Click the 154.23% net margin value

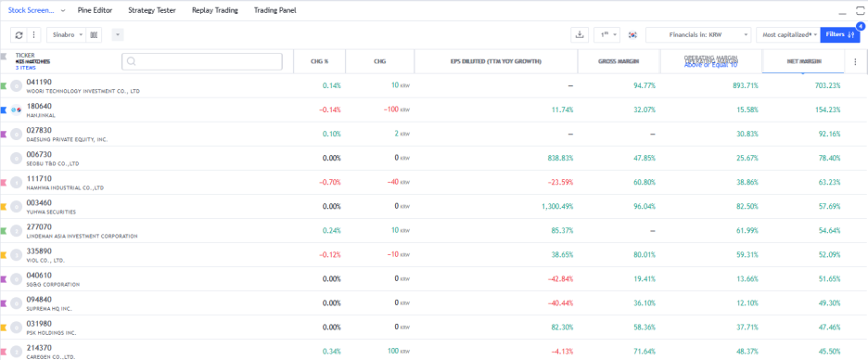827,110
